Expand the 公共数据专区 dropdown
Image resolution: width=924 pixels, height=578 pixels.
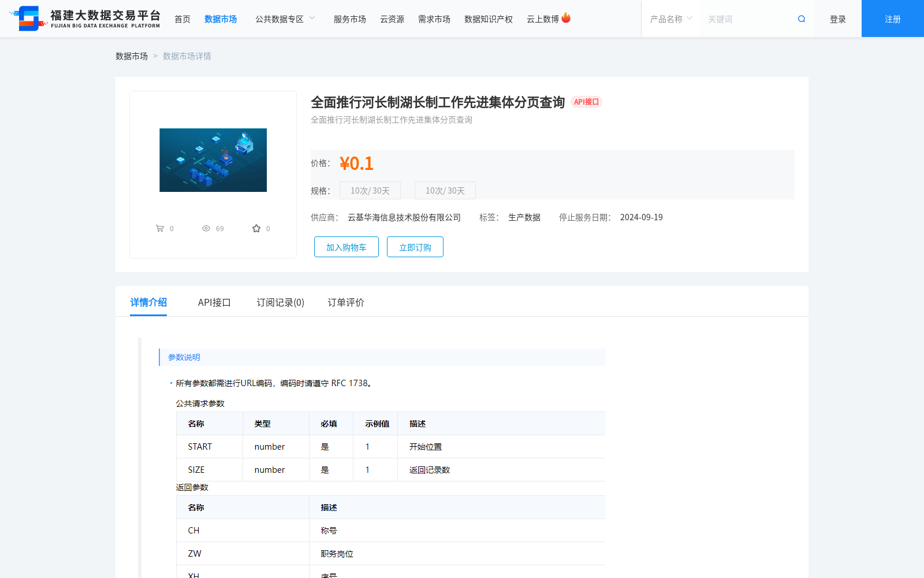pyautogui.click(x=285, y=19)
